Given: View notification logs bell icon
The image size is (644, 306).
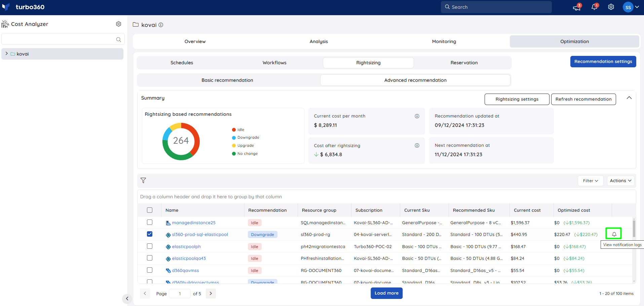Looking at the screenshot, I should tap(614, 234).
